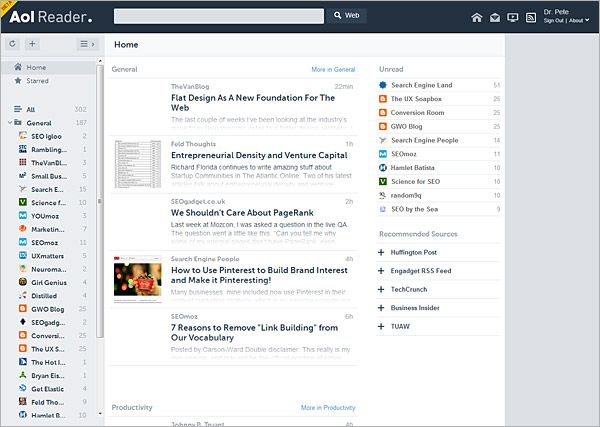Click the More in General link

333,70
